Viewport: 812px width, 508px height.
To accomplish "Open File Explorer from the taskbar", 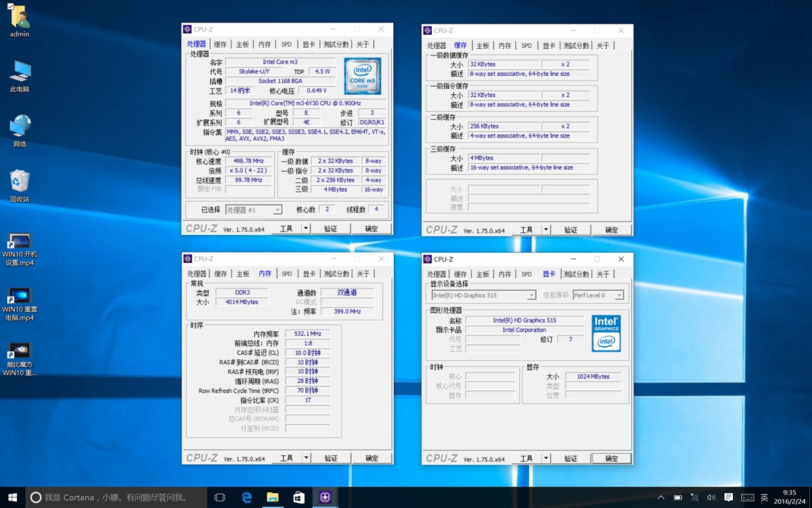I will 273,496.
